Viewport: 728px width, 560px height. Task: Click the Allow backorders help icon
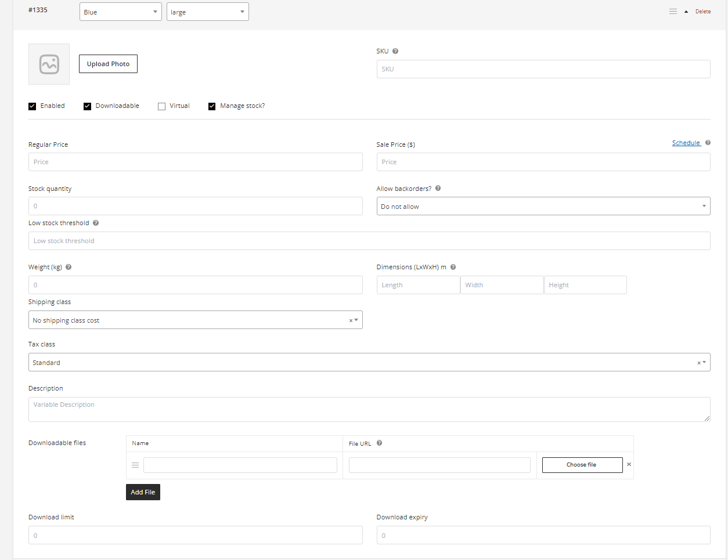[x=438, y=189]
